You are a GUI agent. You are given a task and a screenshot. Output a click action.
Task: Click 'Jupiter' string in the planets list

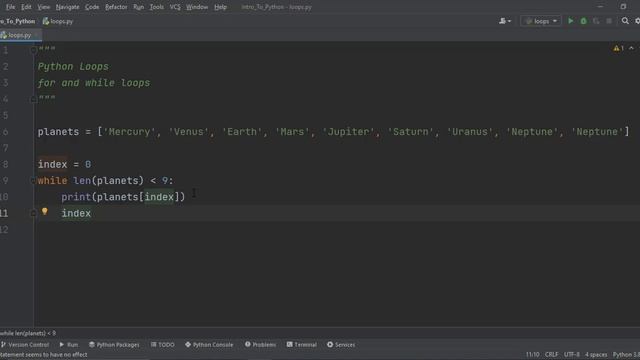(x=348, y=131)
